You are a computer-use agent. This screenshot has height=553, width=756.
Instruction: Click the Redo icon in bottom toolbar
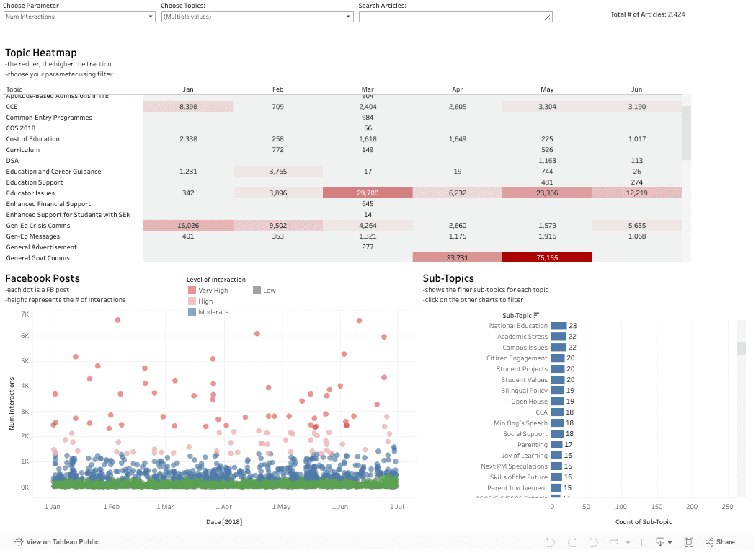572,541
